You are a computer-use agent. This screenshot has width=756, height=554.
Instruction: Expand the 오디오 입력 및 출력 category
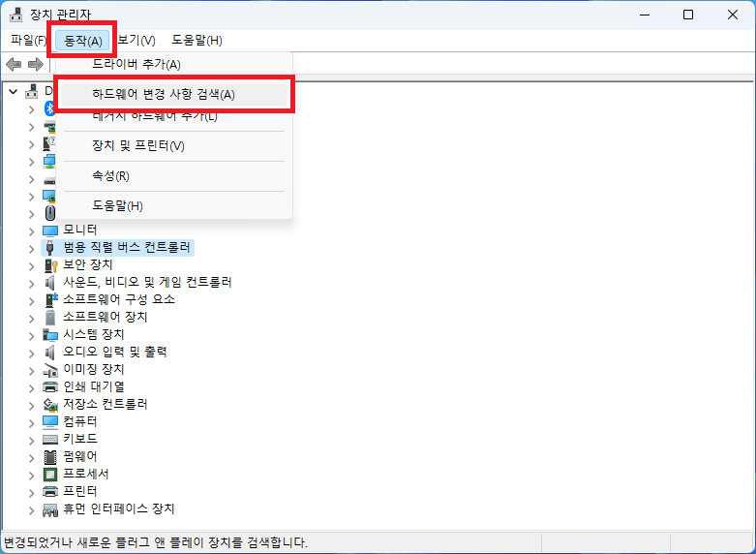pos(31,354)
